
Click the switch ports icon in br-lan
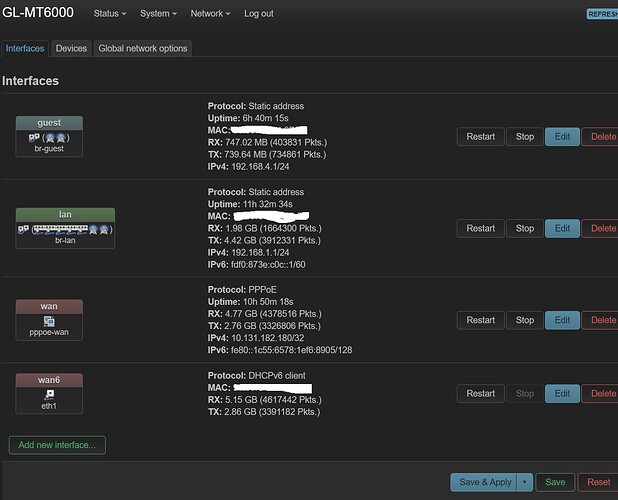click(60, 229)
